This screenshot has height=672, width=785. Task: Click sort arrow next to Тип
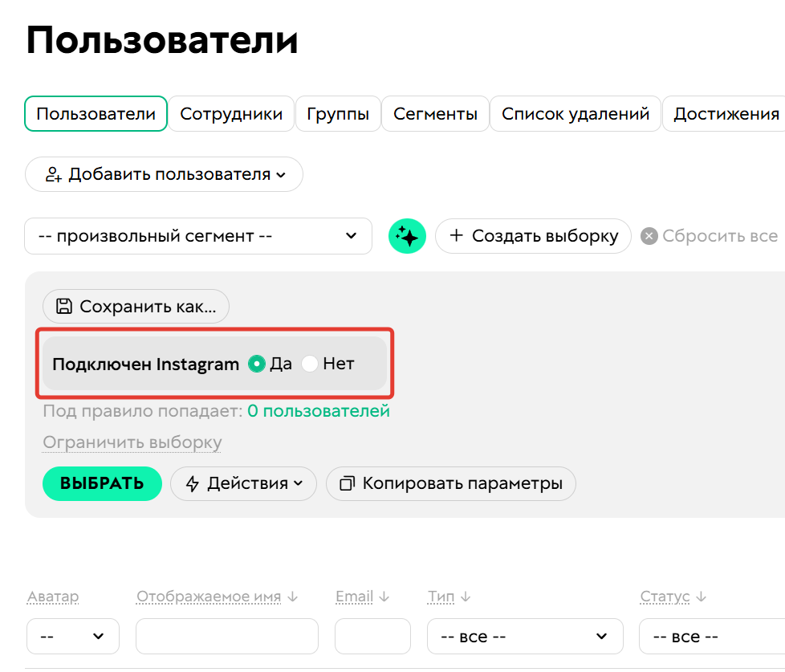pos(466,597)
